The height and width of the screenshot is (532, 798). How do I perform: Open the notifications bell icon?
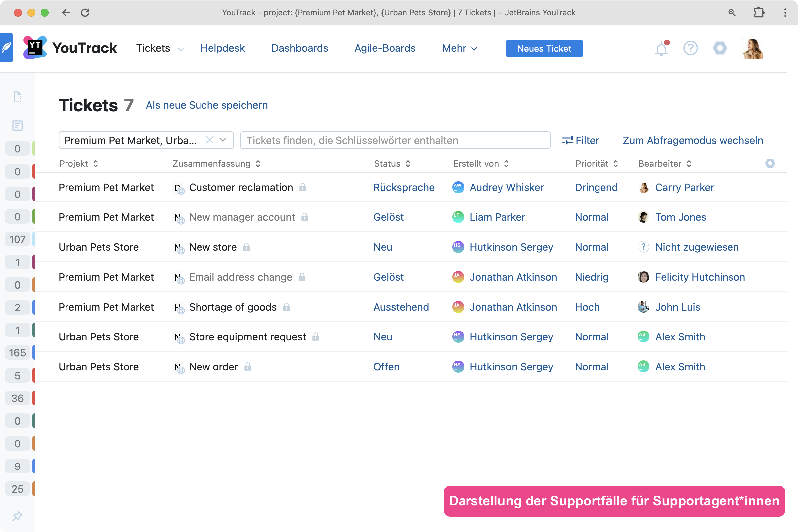(661, 49)
